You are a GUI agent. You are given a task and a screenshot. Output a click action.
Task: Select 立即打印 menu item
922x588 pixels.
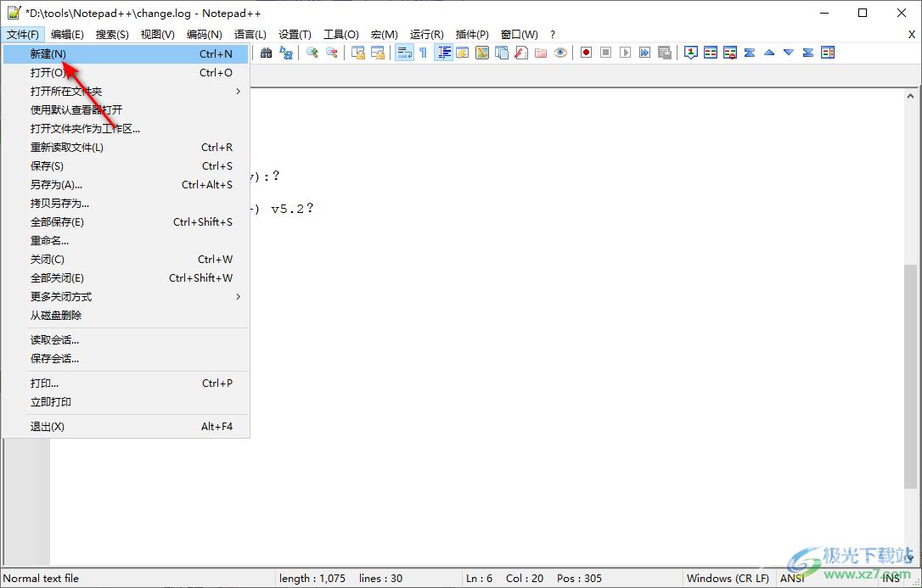click(126, 402)
